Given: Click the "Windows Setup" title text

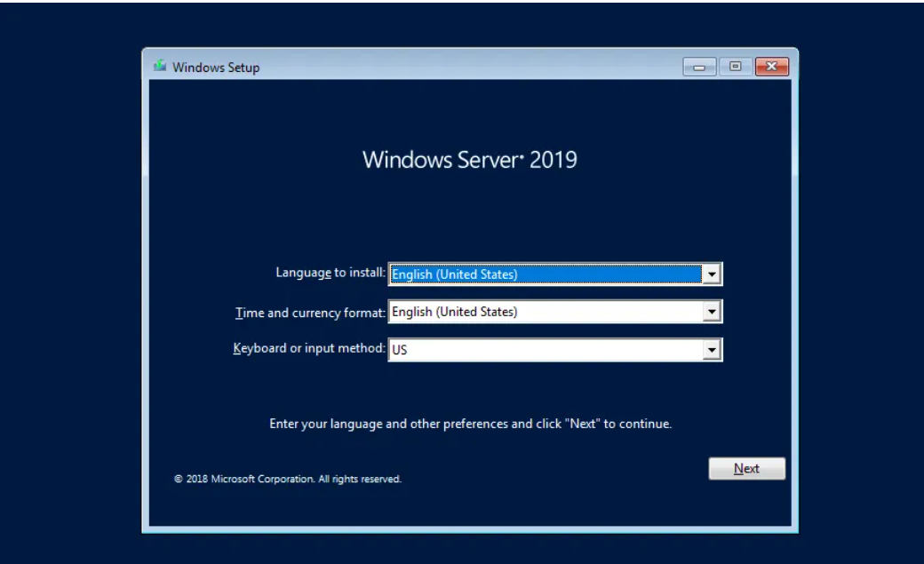Looking at the screenshot, I should click(x=216, y=68).
